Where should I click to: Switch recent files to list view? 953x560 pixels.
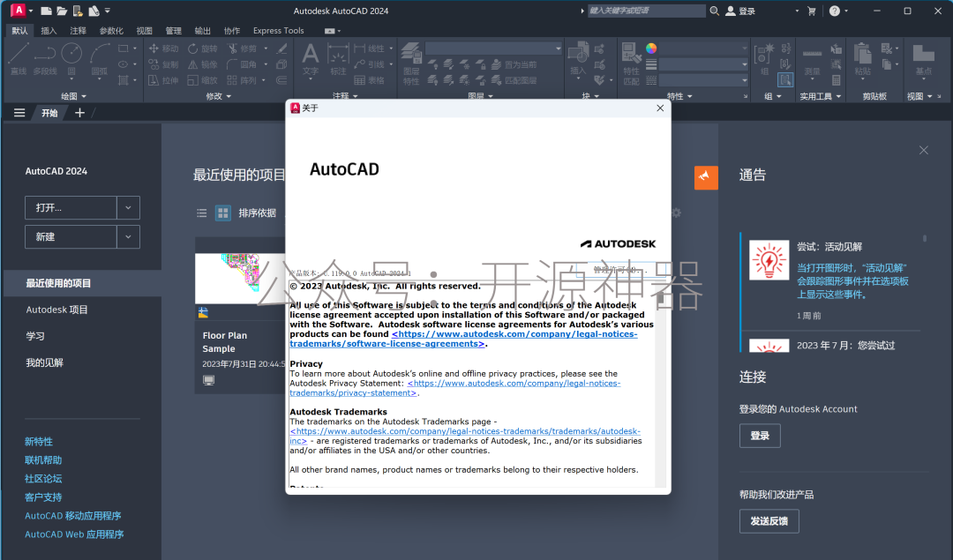click(x=202, y=213)
